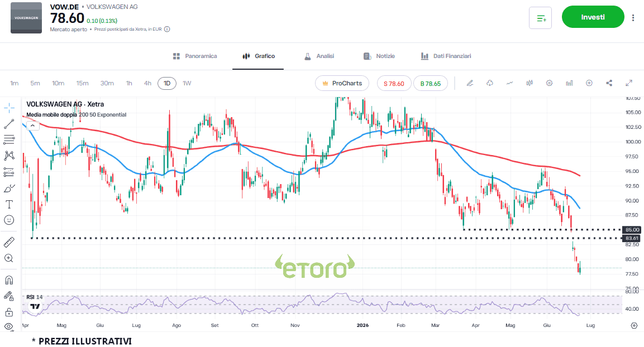Select the 5m timeframe
The image size is (644, 347).
(35, 83)
